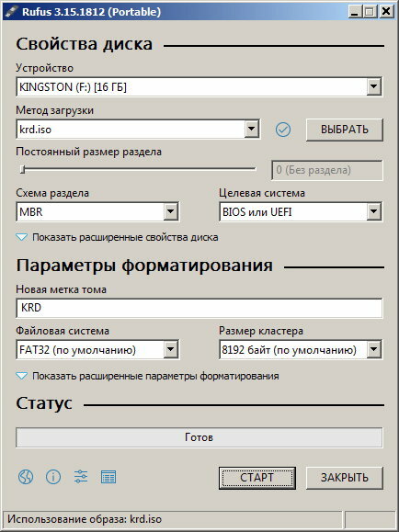The width and height of the screenshot is (399, 532).
Task: Open application settings sliders icon
Action: pos(81,478)
